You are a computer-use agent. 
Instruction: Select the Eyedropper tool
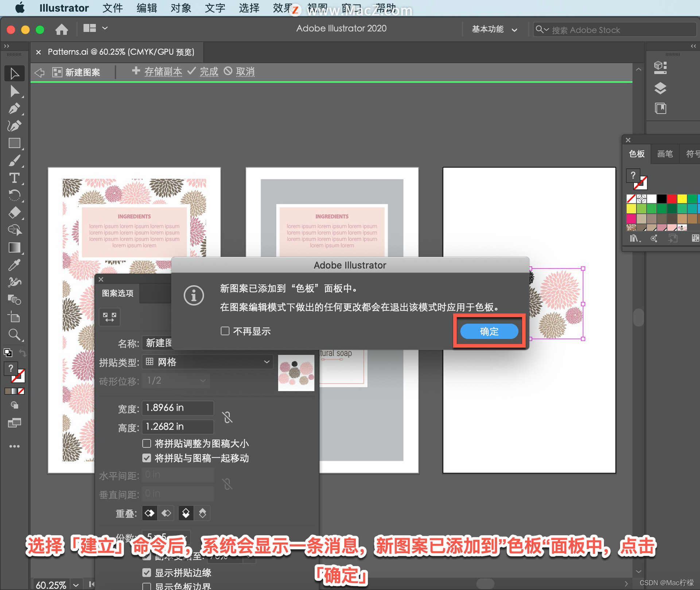pyautogui.click(x=15, y=265)
